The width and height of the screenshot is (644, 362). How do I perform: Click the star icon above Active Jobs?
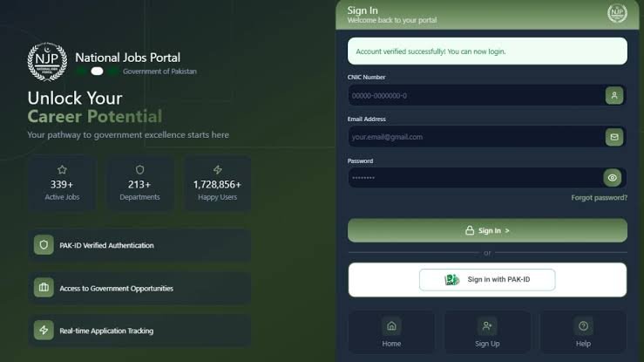[62, 170]
